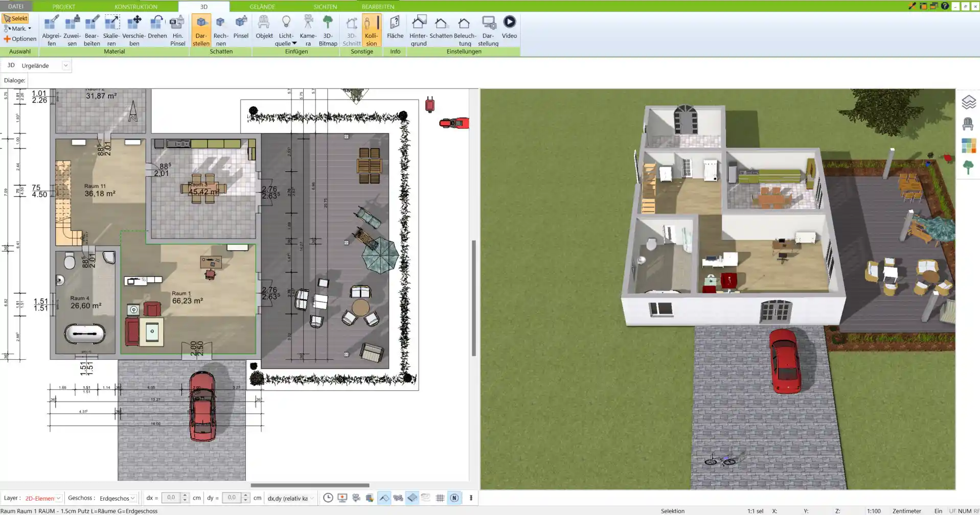This screenshot has height=515, width=980.
Task: Toggle the Kollision option
Action: pos(372,31)
